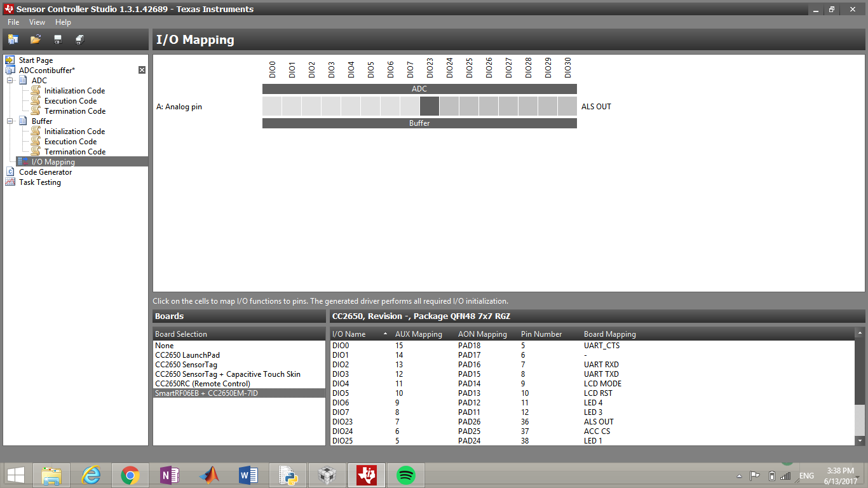Screen dimensions: 868x488
Task: Click the Task Testing chart icon
Action: coord(10,182)
